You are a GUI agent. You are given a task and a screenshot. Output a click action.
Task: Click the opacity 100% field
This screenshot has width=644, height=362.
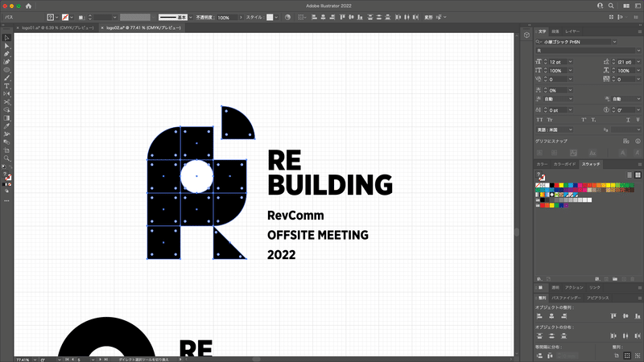point(227,17)
